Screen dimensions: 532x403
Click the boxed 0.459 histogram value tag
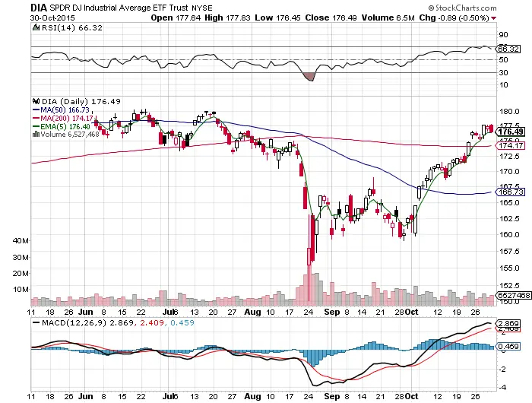coord(508,346)
